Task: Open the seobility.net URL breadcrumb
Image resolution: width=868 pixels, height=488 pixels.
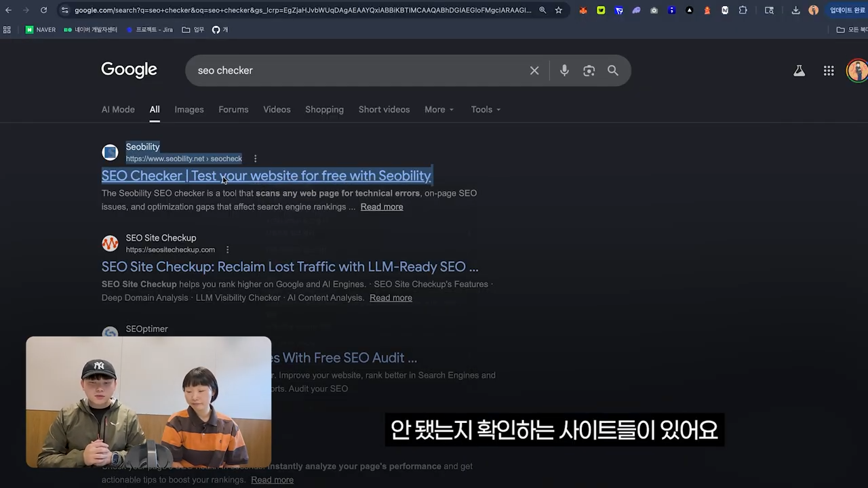Action: point(184,159)
